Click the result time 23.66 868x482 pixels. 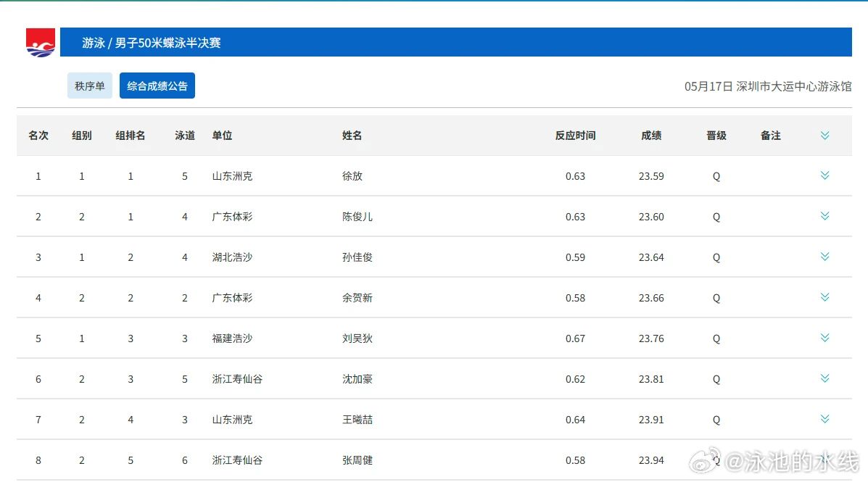click(652, 298)
